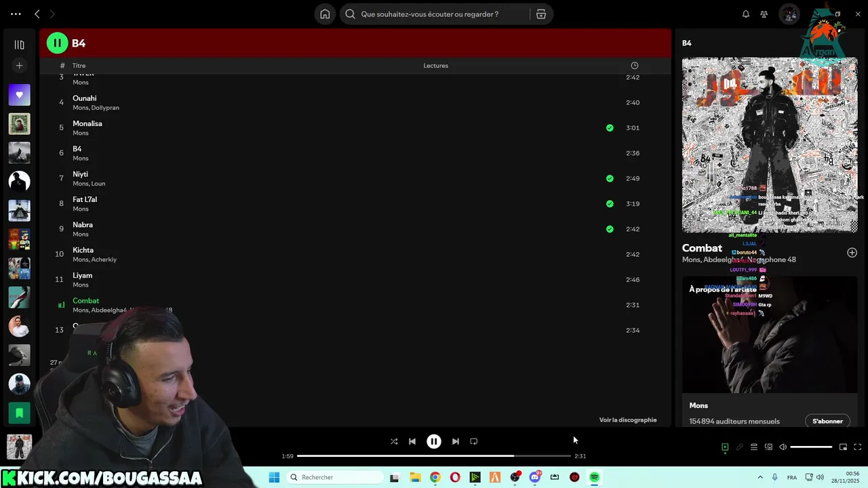Viewport: 868px width, 488px height.
Task: Click the Combat title in track list
Action: click(x=85, y=301)
